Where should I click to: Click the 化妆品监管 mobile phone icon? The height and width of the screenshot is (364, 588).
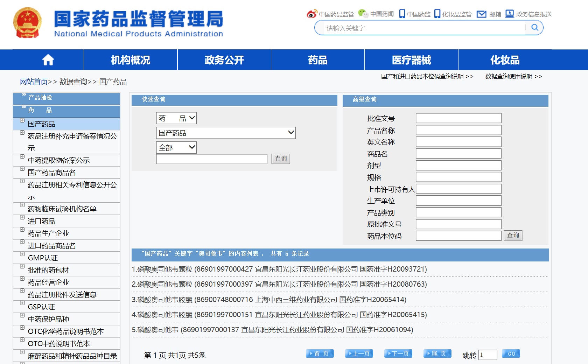pos(437,14)
